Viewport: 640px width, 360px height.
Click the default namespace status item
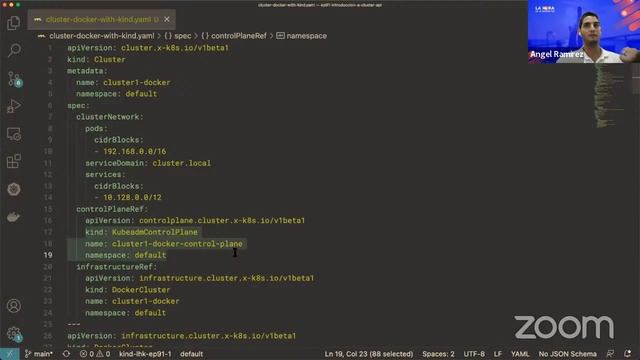pos(191,354)
